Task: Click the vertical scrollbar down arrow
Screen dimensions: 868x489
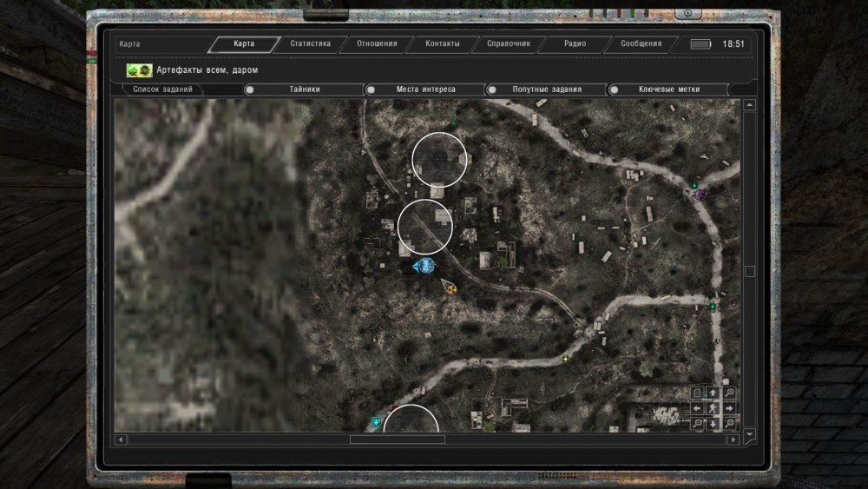Action: click(x=750, y=435)
